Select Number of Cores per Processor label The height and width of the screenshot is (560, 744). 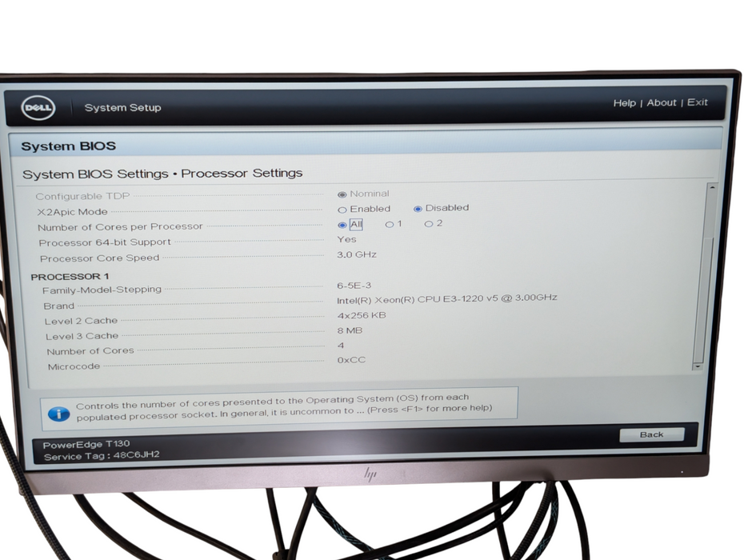(x=120, y=227)
